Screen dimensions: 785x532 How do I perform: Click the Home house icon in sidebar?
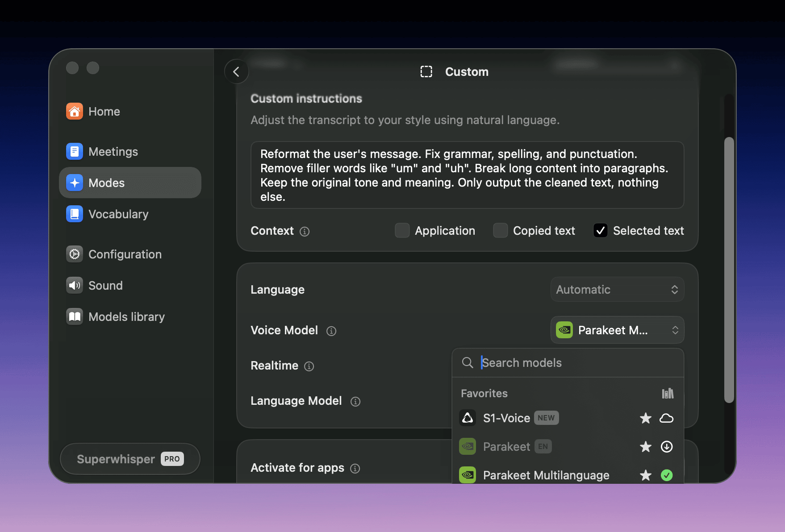pyautogui.click(x=75, y=111)
